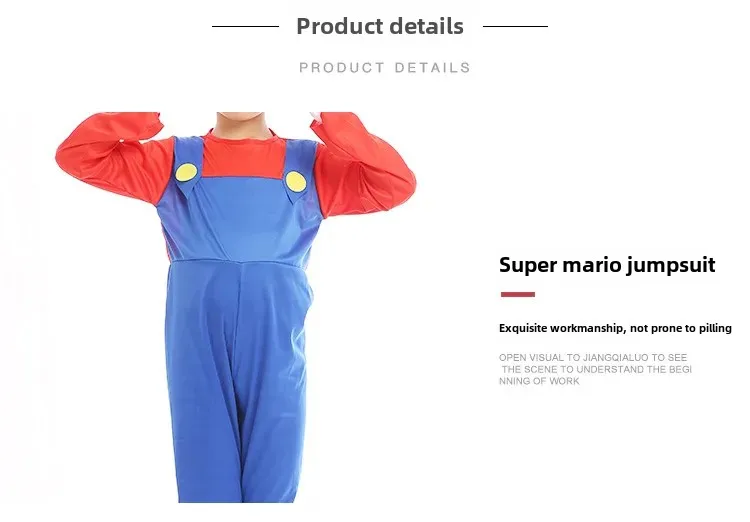Click the jumpsuit waist seam
The width and height of the screenshot is (750, 522).
point(239,262)
